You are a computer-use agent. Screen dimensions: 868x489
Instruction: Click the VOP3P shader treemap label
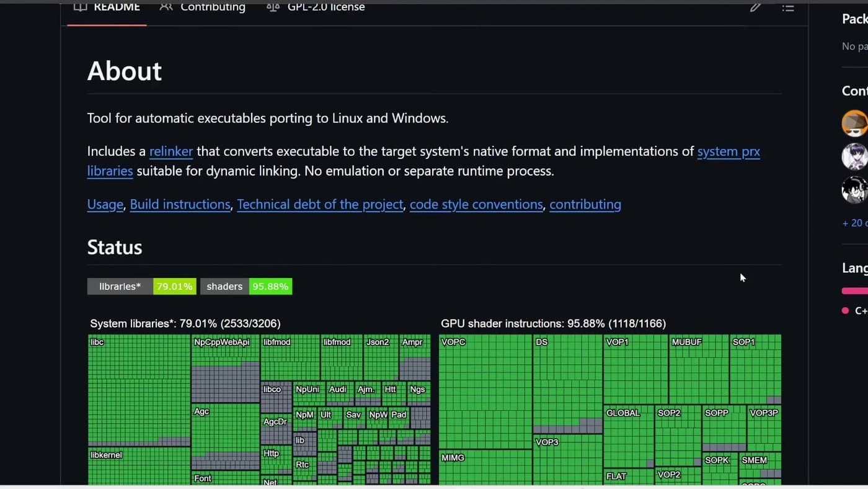(x=764, y=413)
